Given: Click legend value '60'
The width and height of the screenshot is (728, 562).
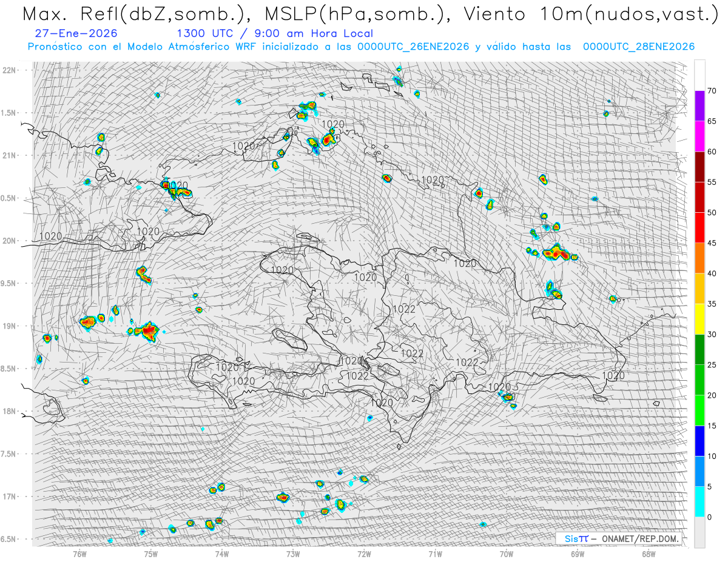Looking at the screenshot, I should [x=712, y=152].
